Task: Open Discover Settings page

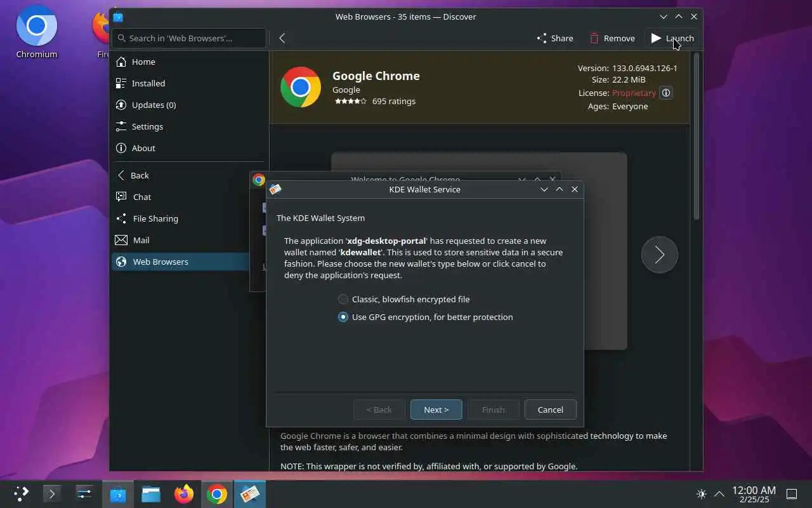Action: pos(189,126)
